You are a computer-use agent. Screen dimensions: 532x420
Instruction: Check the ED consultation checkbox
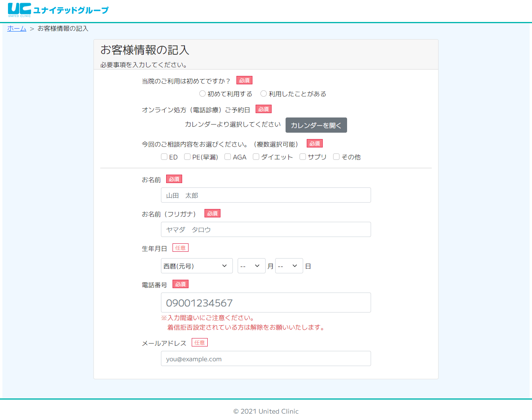coord(164,157)
